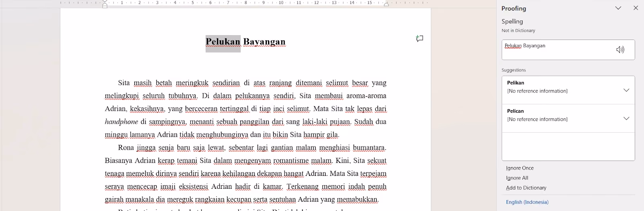Click the word bumantara in the document
The height and width of the screenshot is (211, 644).
point(369,148)
